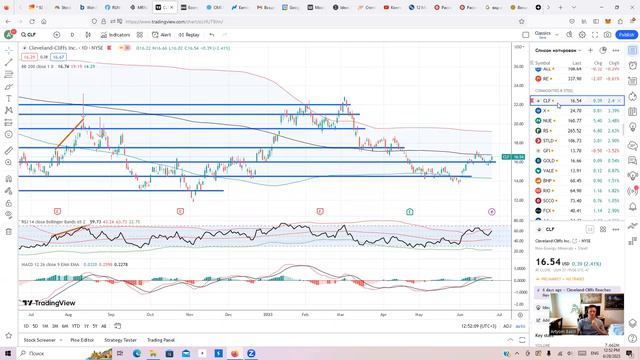Select the VALE row in watchlist

coord(577,171)
